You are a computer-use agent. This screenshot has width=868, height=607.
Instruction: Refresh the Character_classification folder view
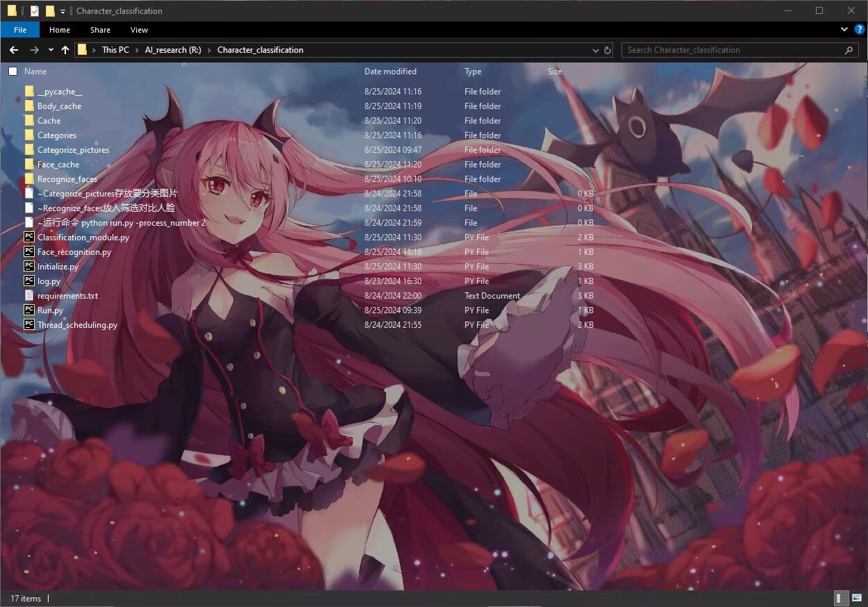(608, 50)
